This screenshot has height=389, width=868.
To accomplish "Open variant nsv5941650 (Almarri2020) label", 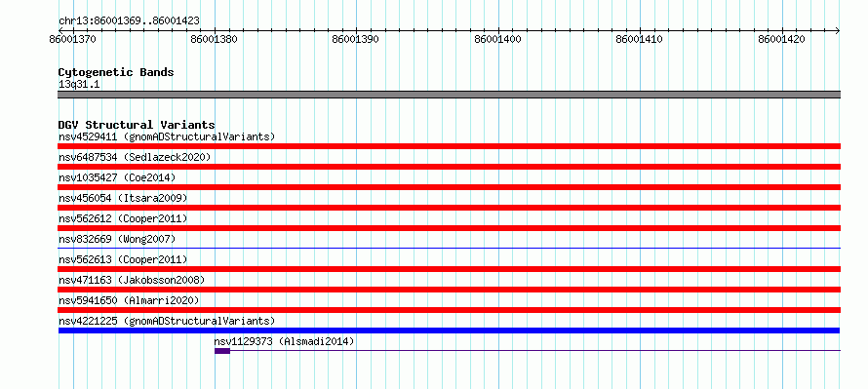I will point(129,300).
